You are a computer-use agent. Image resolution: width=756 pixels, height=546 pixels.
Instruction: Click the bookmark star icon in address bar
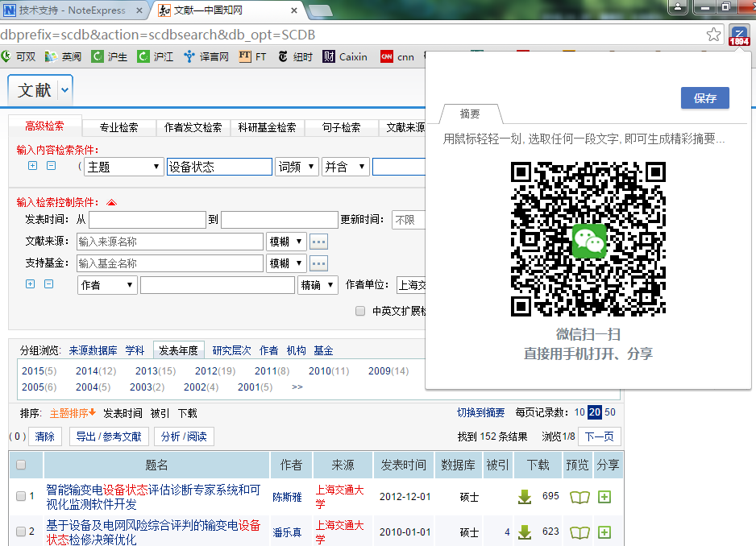(x=713, y=34)
